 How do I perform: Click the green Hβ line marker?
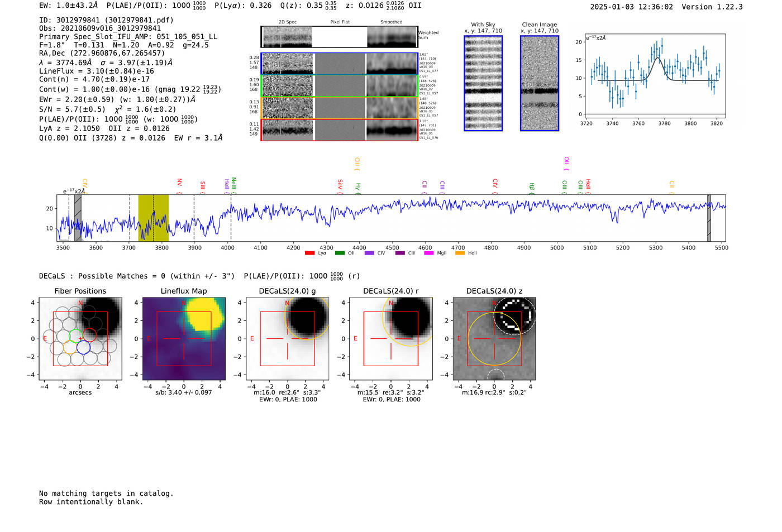532,189
